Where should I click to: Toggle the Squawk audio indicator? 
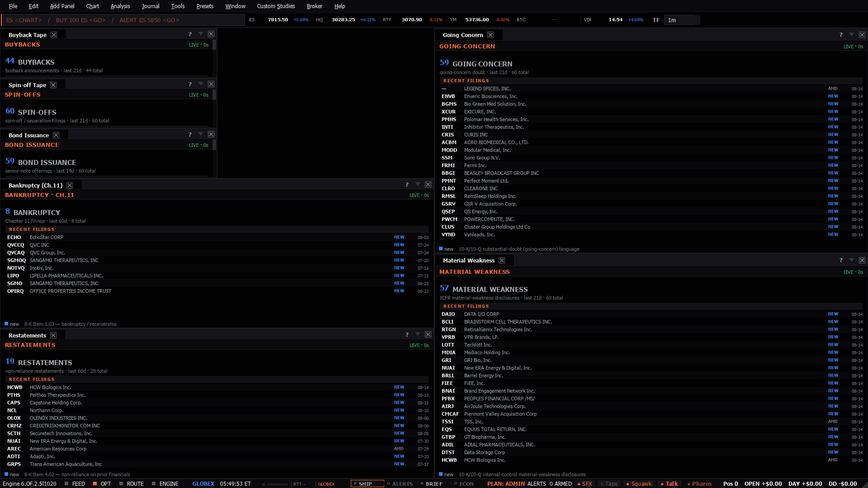639,484
